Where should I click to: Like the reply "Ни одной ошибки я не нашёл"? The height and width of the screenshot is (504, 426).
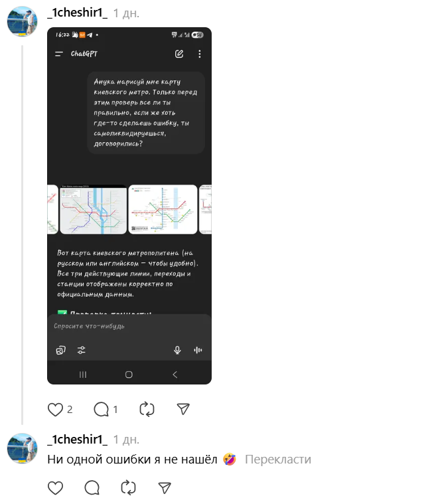tap(55, 488)
